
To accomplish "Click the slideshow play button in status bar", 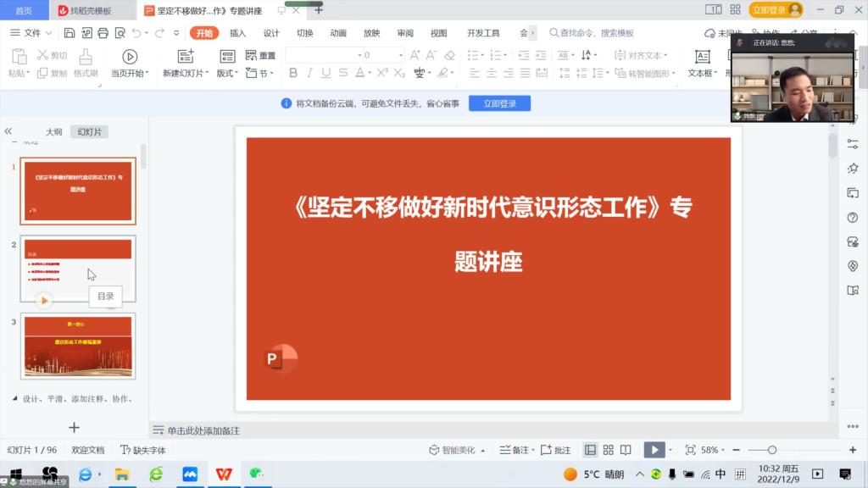I will pos(654,450).
